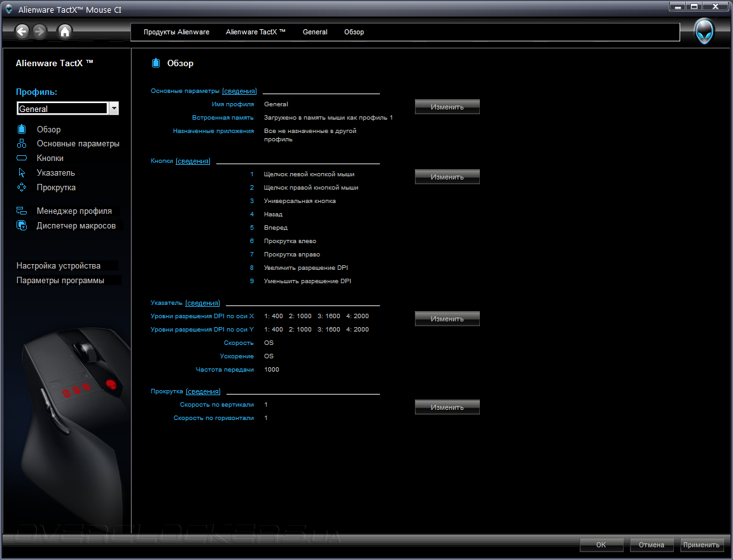Open Основные параметры in sidebar

78,144
